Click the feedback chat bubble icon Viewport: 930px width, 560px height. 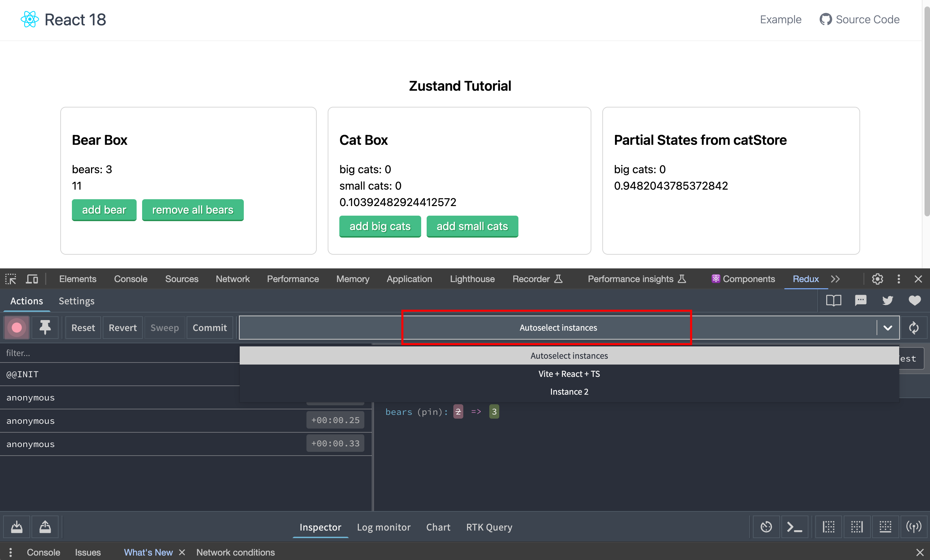tap(860, 301)
